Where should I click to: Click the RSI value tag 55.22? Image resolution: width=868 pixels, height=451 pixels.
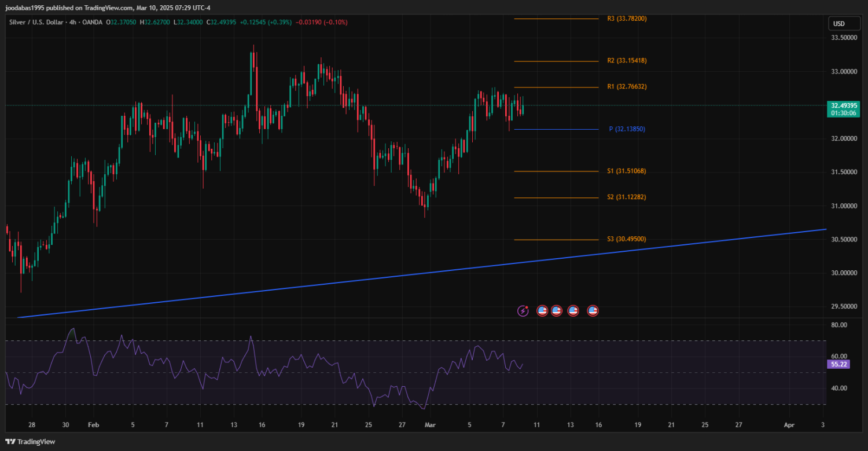click(839, 365)
